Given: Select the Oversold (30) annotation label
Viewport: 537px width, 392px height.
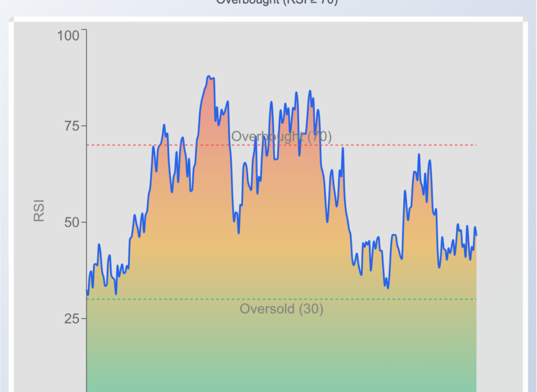Looking at the screenshot, I should coord(281,309).
